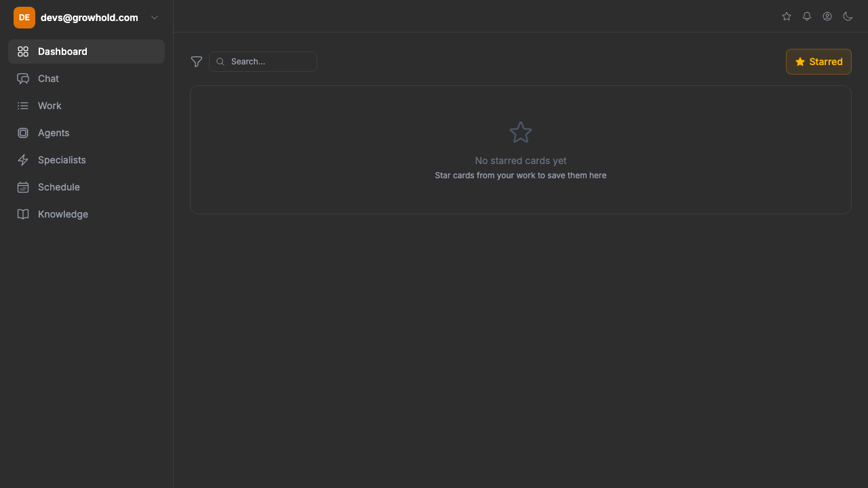Open the Chat menu item

click(x=48, y=79)
